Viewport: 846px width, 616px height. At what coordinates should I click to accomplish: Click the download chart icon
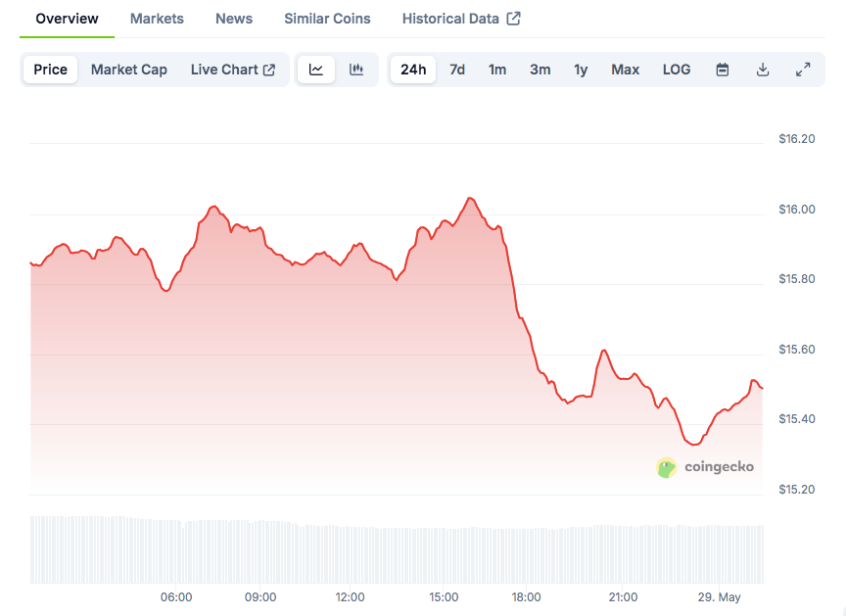763,70
